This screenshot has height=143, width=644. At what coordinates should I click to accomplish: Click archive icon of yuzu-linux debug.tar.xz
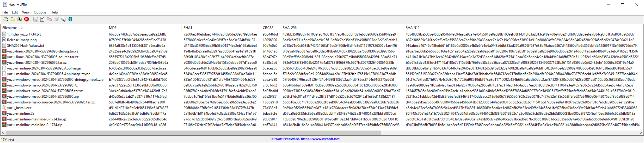(x=4, y=51)
